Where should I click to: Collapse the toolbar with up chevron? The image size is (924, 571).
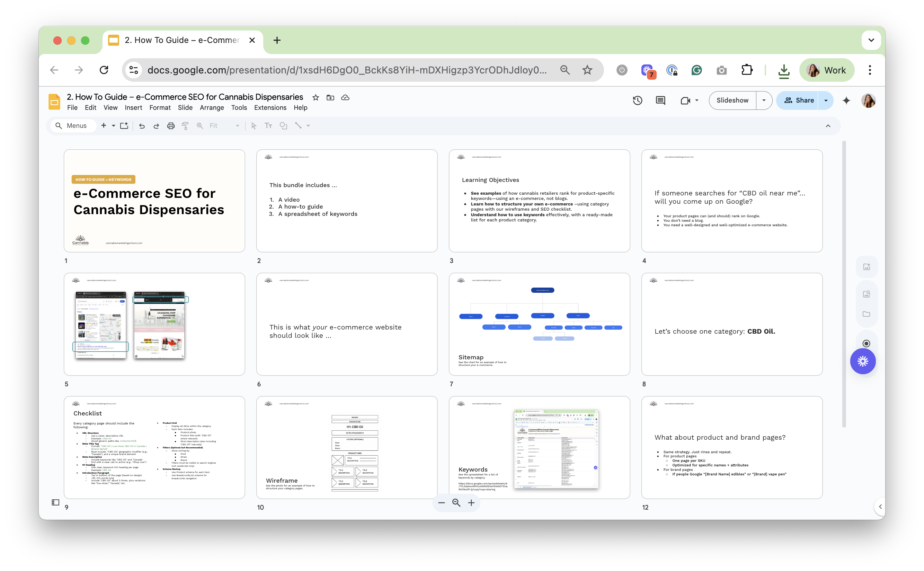point(828,126)
